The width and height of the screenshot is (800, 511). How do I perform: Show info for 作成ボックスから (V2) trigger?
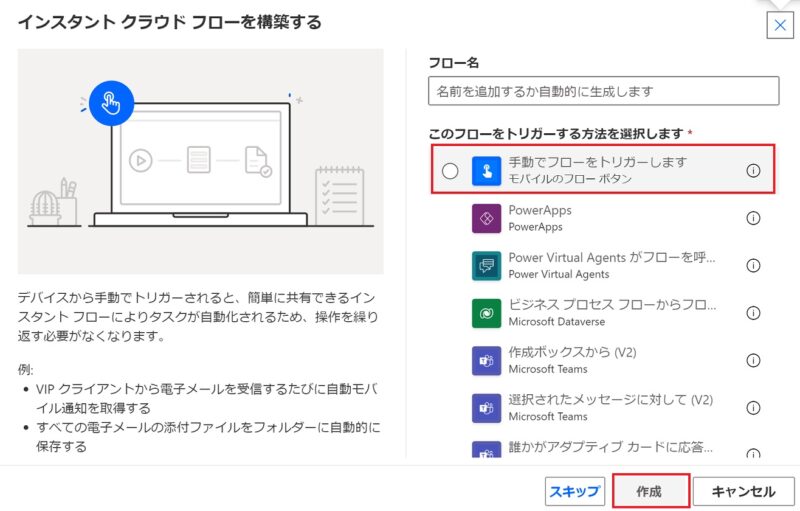754,360
